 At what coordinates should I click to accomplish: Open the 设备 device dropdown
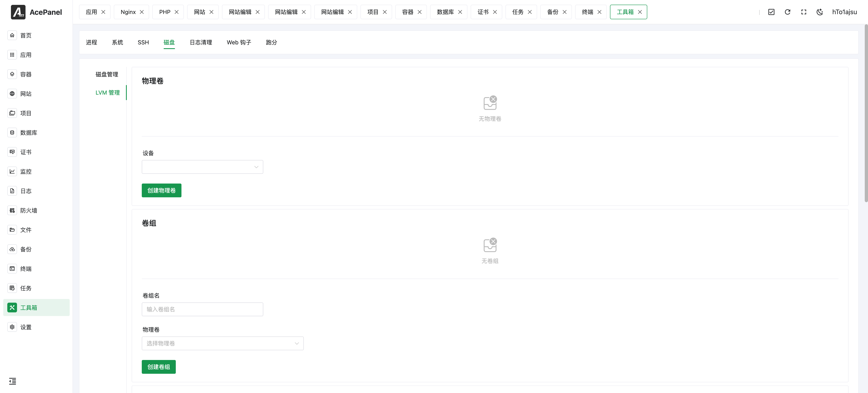coord(202,167)
